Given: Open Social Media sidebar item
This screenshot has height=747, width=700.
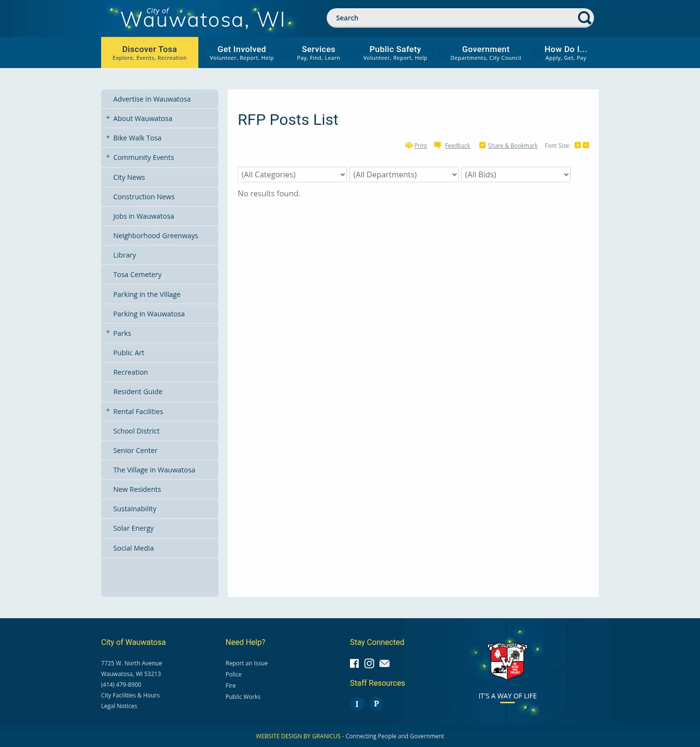Looking at the screenshot, I should click(159, 548).
